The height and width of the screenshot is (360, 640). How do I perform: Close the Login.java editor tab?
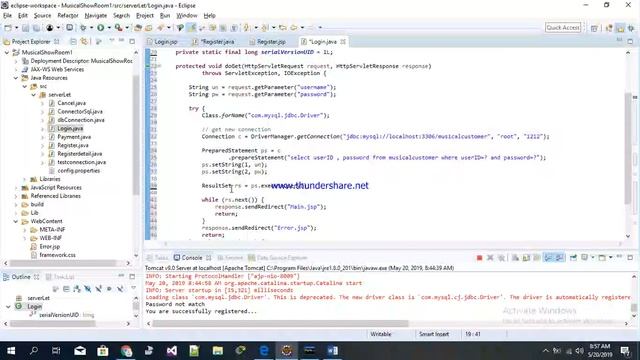point(343,42)
